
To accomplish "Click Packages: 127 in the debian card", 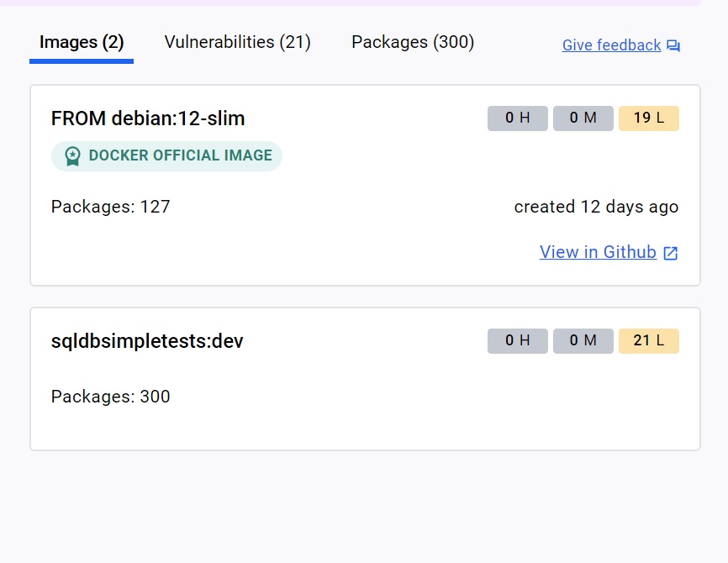I will (x=110, y=207).
